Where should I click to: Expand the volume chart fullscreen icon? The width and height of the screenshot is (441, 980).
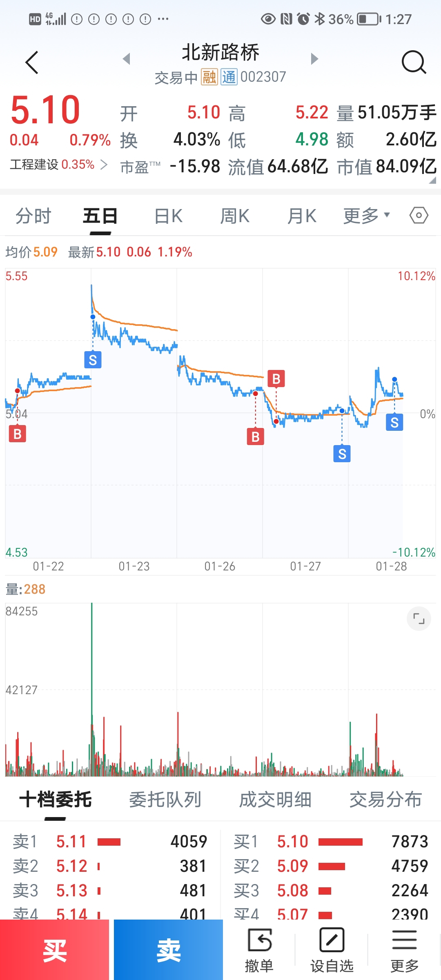419,619
